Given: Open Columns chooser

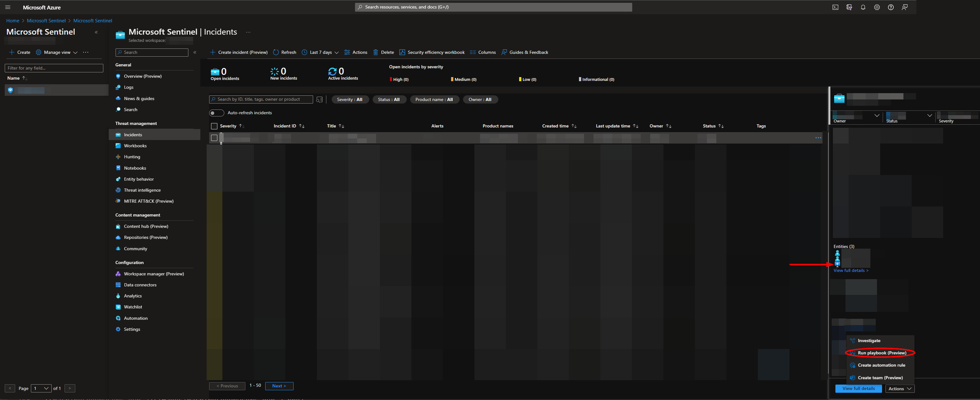Looking at the screenshot, I should (483, 53).
